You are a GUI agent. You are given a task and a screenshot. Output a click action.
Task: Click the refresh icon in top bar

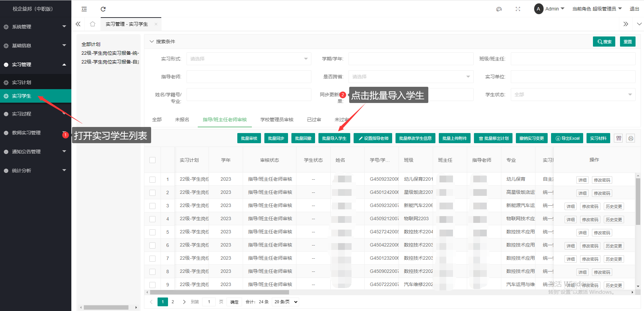point(103,9)
